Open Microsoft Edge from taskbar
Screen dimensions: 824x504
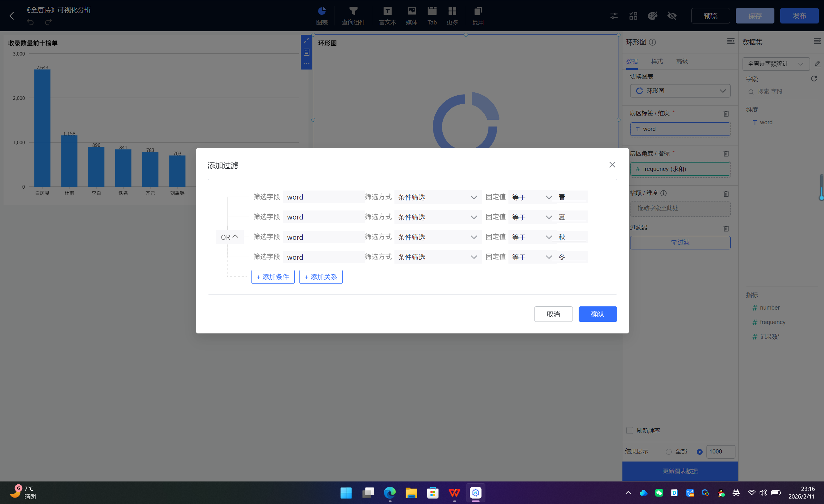pos(390,493)
